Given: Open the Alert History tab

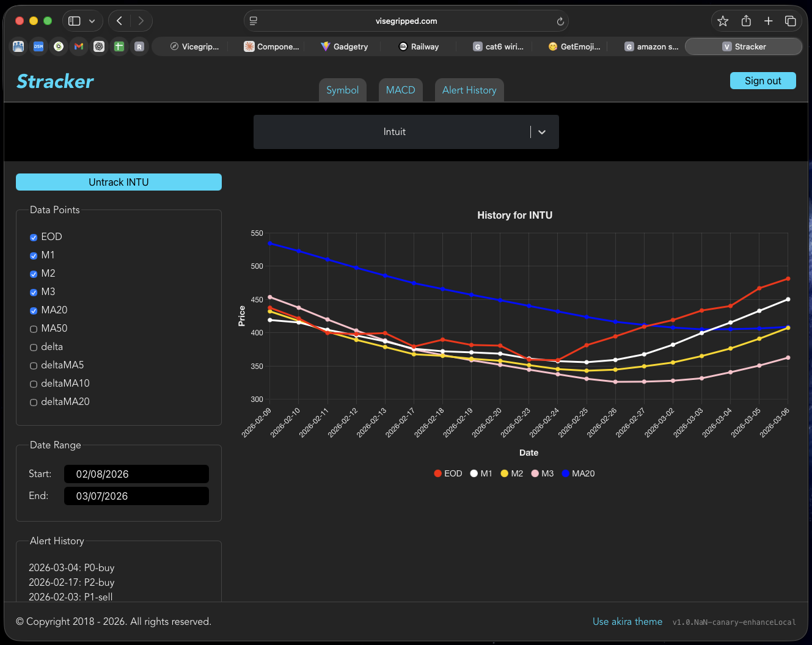Looking at the screenshot, I should coord(469,90).
